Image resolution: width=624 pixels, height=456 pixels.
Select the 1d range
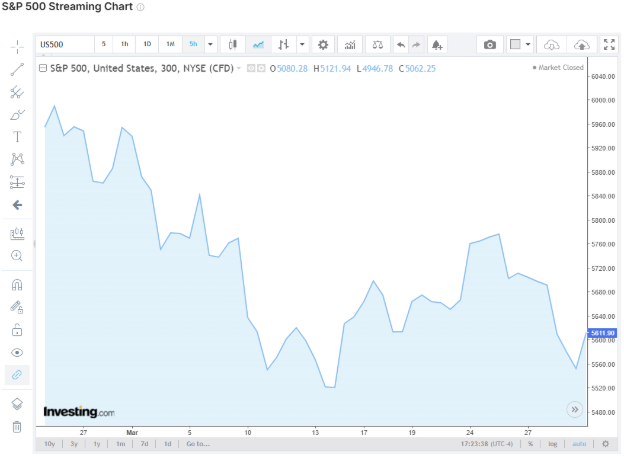point(168,444)
